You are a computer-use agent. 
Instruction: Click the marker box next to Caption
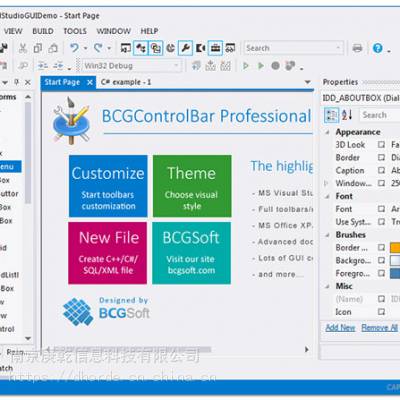tap(381, 170)
